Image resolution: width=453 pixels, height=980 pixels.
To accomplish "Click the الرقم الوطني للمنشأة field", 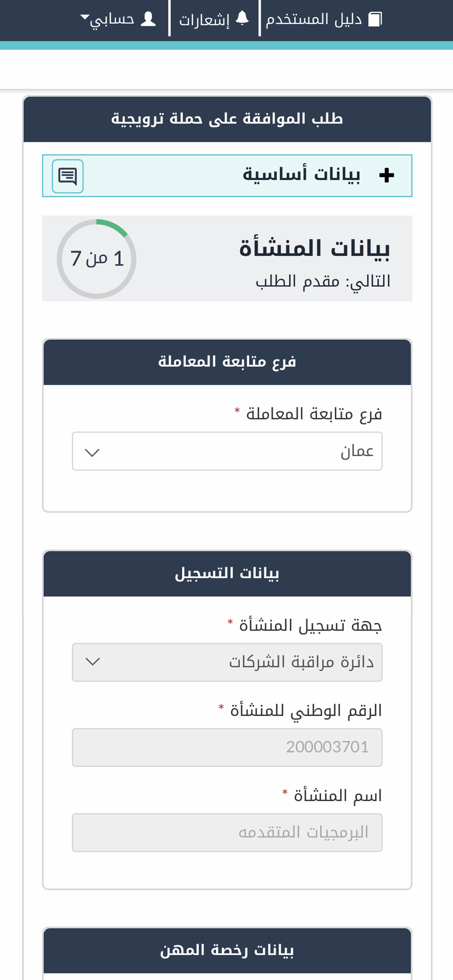I will coord(227,747).
